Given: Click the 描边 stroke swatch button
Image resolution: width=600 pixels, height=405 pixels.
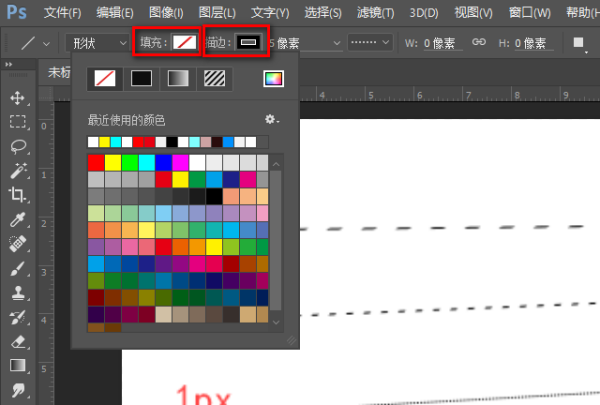Looking at the screenshot, I should click(x=250, y=43).
